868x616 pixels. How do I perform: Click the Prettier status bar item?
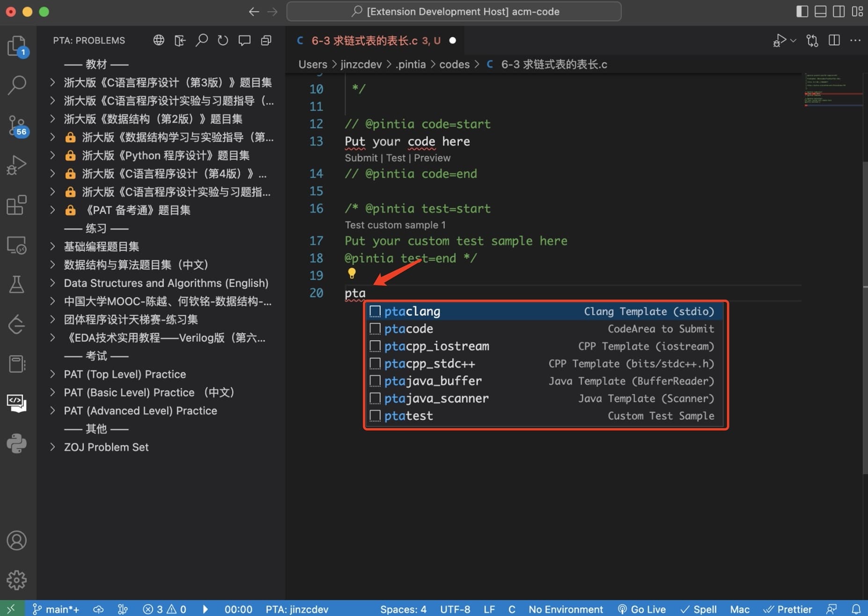[787, 609]
